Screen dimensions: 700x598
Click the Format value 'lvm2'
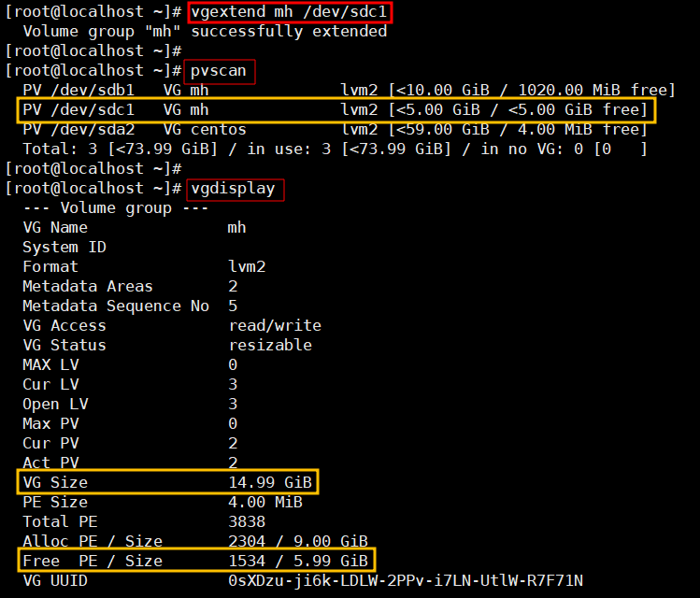247,267
